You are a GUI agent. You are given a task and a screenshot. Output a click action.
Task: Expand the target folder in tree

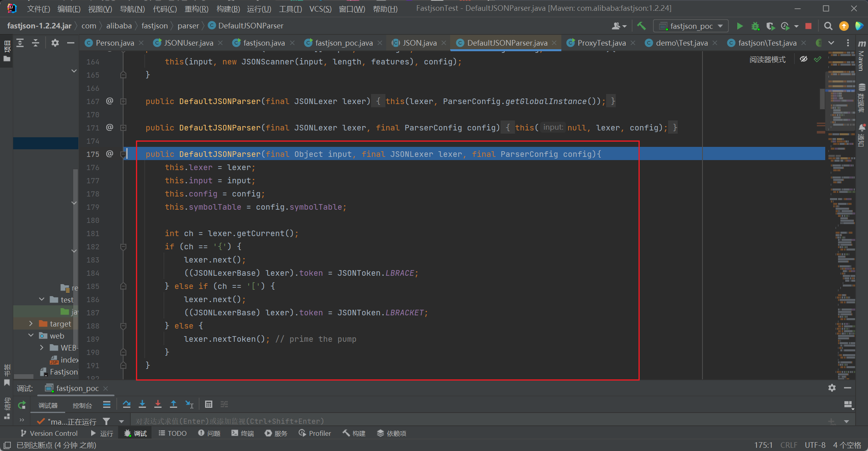(31, 323)
